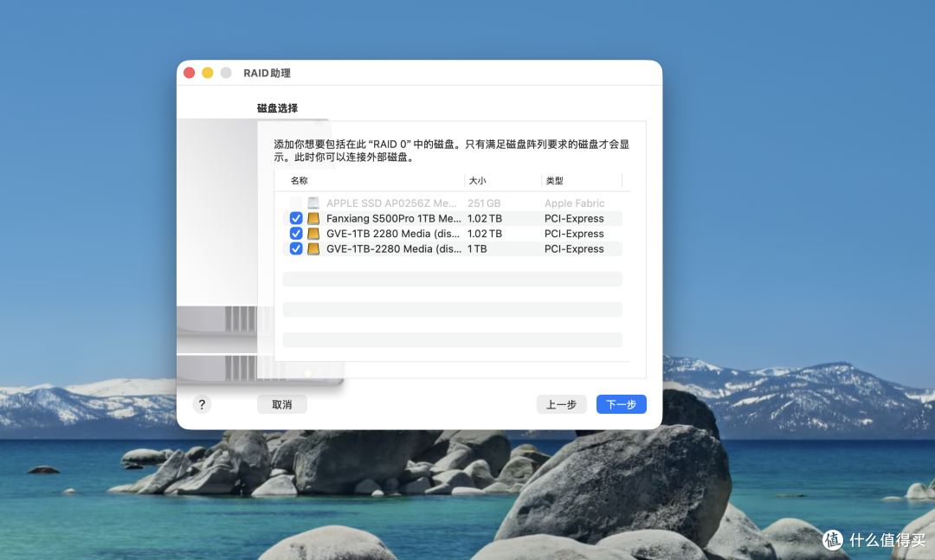935x560 pixels.
Task: Minimize the RAID 助理 window with yellow button
Action: click(208, 73)
